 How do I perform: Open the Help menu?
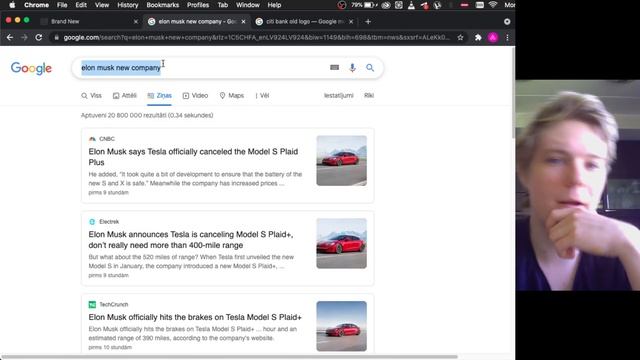(x=274, y=5)
